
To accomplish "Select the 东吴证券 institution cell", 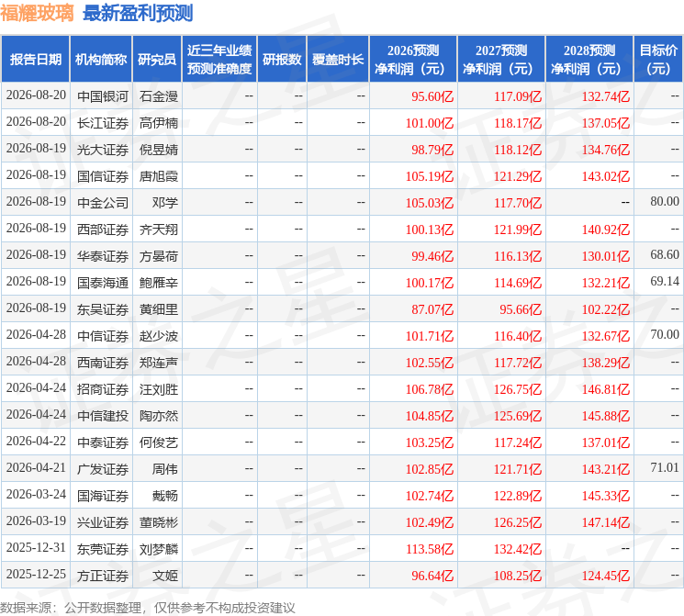I will (x=103, y=308).
